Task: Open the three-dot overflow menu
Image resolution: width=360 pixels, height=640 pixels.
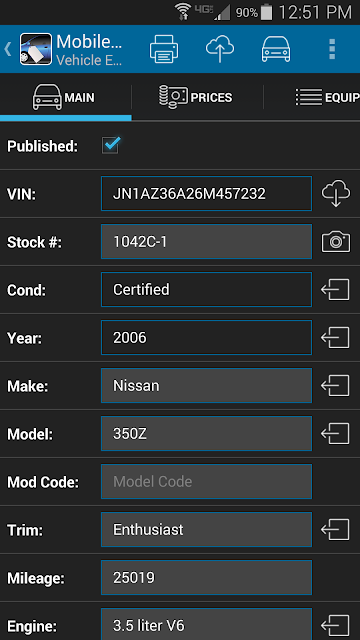Action: pyautogui.click(x=332, y=49)
